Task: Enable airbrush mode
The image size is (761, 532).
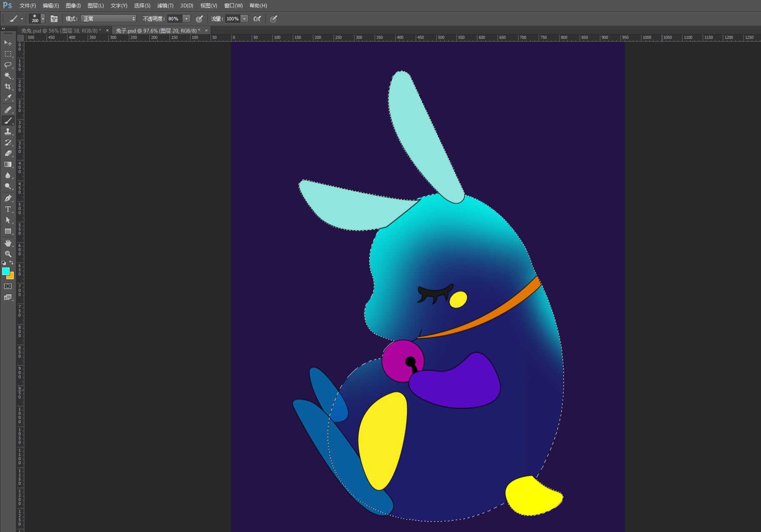Action: point(257,19)
